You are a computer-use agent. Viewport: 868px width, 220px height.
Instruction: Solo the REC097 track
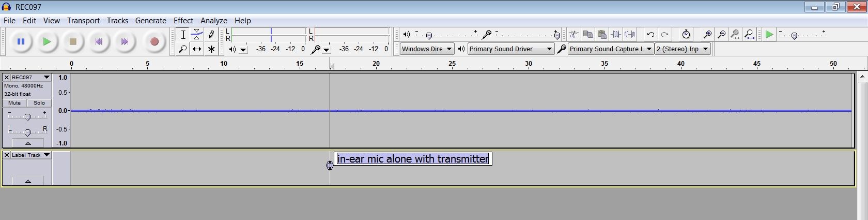click(39, 103)
